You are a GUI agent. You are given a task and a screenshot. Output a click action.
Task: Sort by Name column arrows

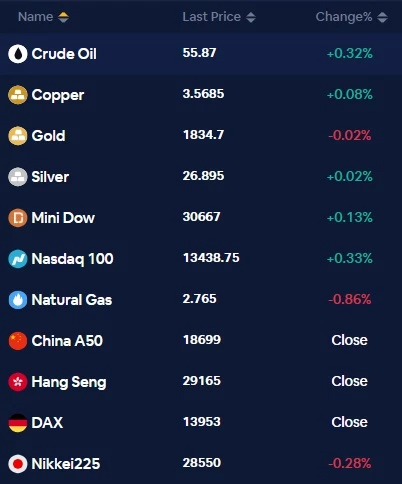tap(63, 17)
